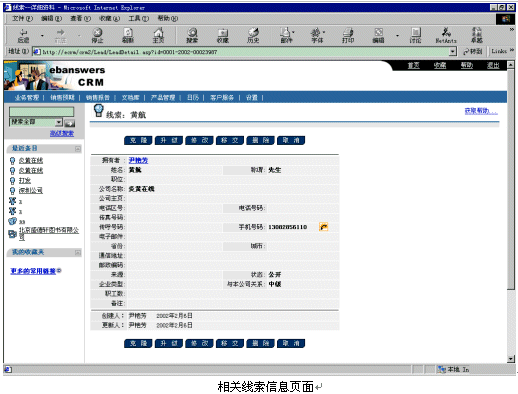Click the Home toolbar icon
Screen dimensions: 518x394
[x=158, y=35]
